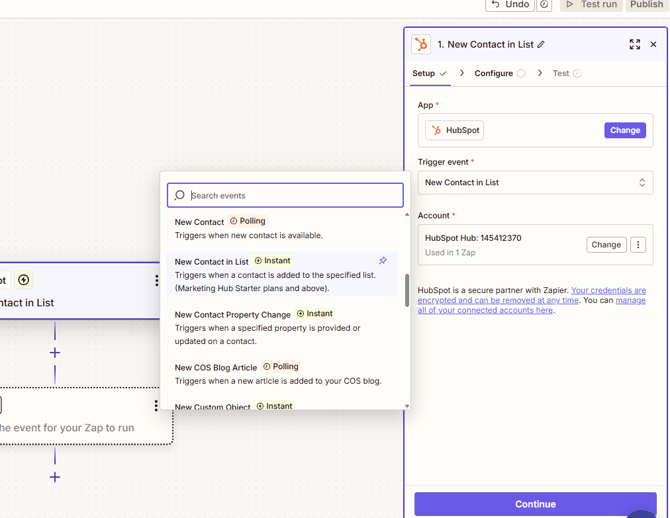Open account options three-dot menu
Viewport: 670px width, 518px height.
pyautogui.click(x=638, y=245)
